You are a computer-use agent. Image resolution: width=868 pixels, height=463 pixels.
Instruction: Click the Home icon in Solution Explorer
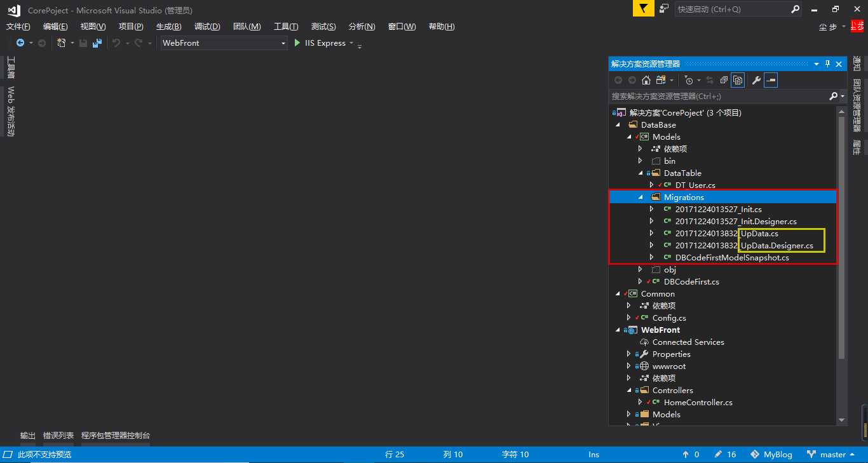(x=646, y=80)
